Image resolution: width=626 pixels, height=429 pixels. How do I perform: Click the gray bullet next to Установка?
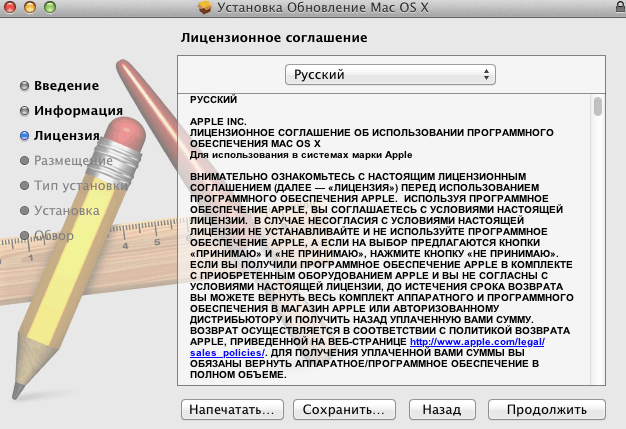pyautogui.click(x=24, y=211)
